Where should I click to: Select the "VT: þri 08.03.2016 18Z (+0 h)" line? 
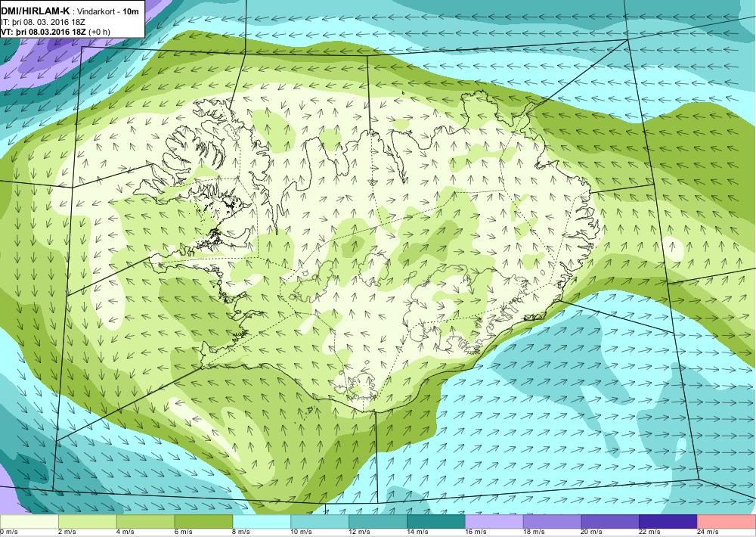point(55,32)
